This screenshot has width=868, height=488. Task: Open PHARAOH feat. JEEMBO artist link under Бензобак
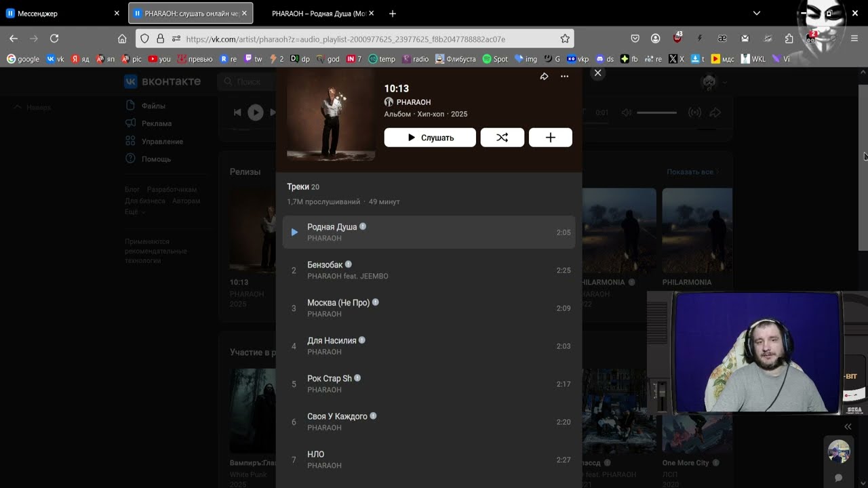(x=348, y=276)
